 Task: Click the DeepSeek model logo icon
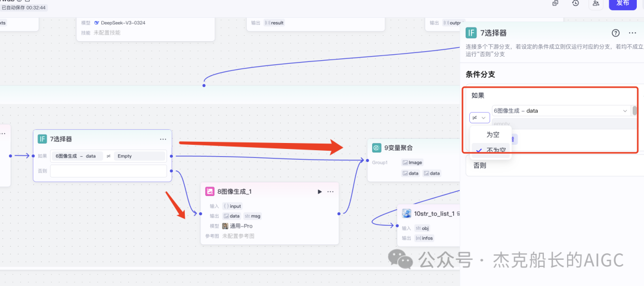point(97,23)
